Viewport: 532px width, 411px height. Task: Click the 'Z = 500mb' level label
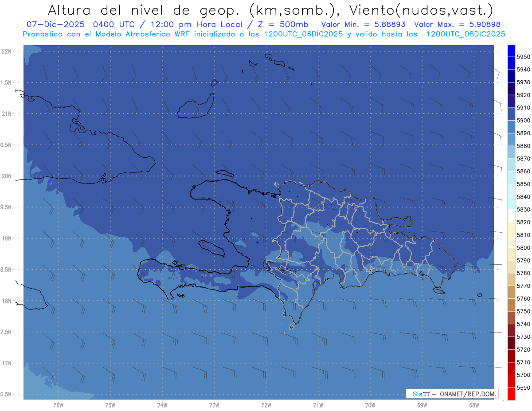pyautogui.click(x=284, y=24)
